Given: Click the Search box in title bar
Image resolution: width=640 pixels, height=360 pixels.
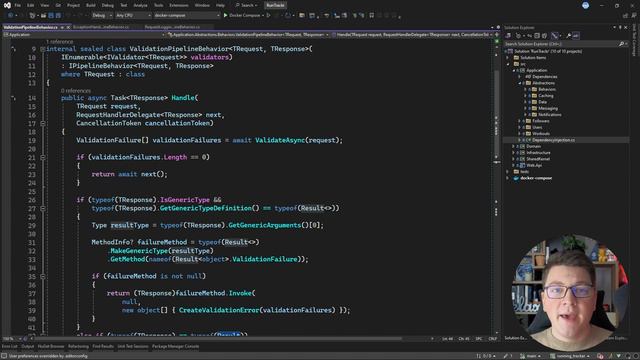Looking at the screenshot, I should click(247, 5).
